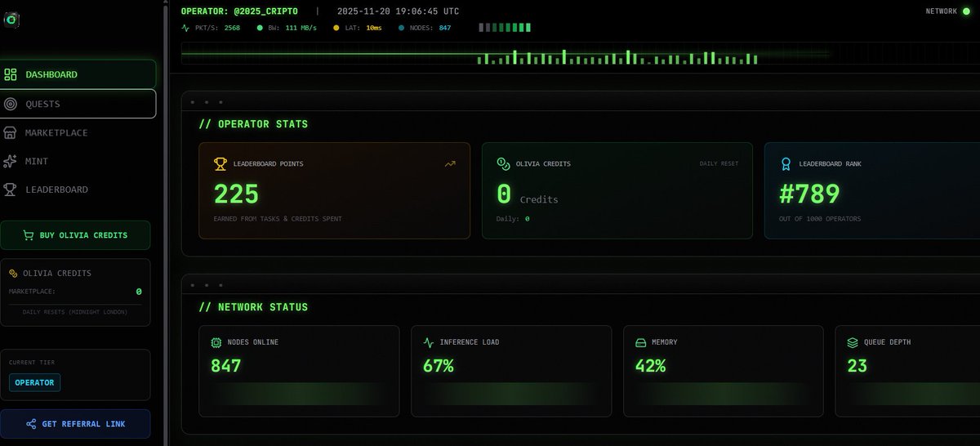Click the shopping cart icon
Viewport: 980px width, 446px height.
coord(28,235)
